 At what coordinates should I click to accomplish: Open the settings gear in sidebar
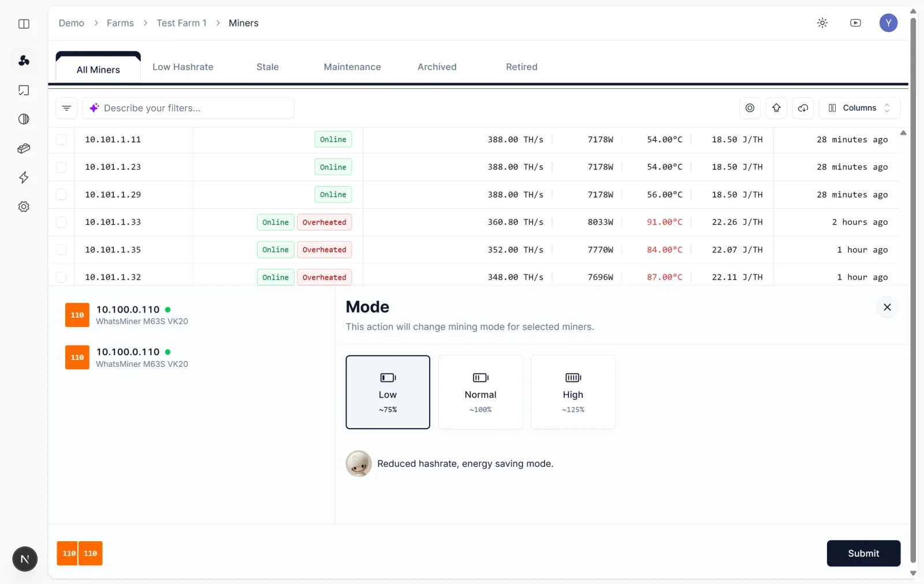click(x=24, y=207)
